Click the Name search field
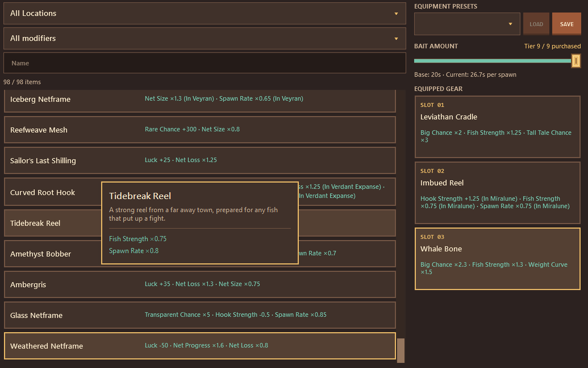588x368 pixels. pos(205,63)
